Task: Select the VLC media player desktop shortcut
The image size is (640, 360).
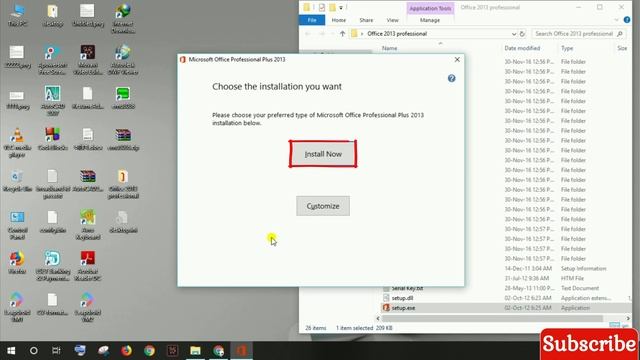Action: coord(18,143)
